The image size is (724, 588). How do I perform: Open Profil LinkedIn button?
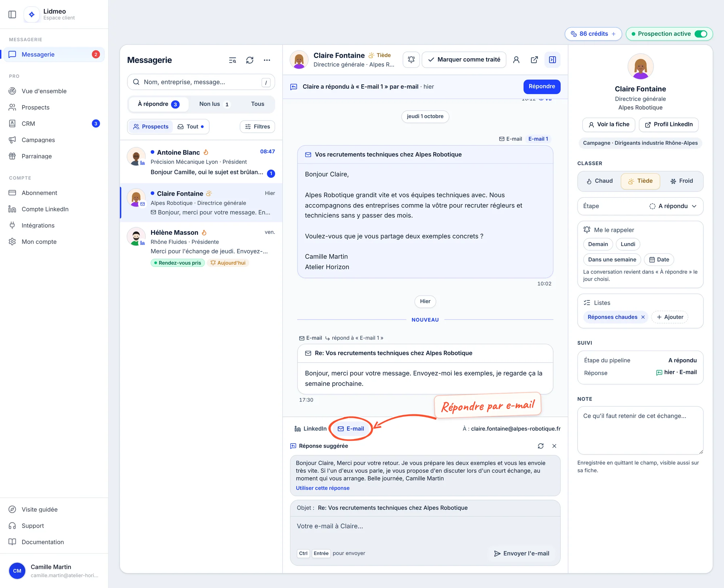(x=669, y=124)
